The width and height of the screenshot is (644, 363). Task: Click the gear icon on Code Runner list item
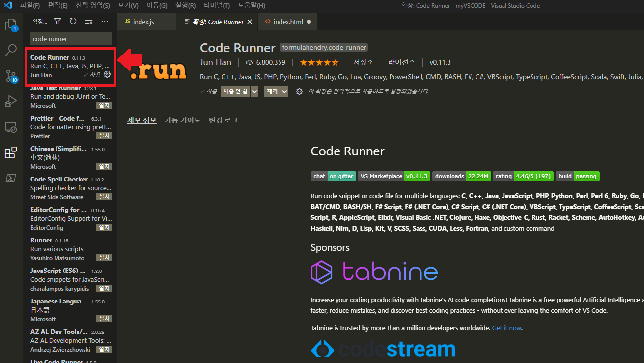click(107, 75)
